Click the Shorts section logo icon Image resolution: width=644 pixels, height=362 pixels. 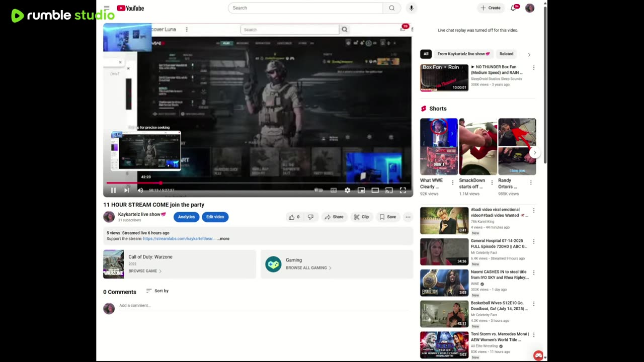pos(424,109)
